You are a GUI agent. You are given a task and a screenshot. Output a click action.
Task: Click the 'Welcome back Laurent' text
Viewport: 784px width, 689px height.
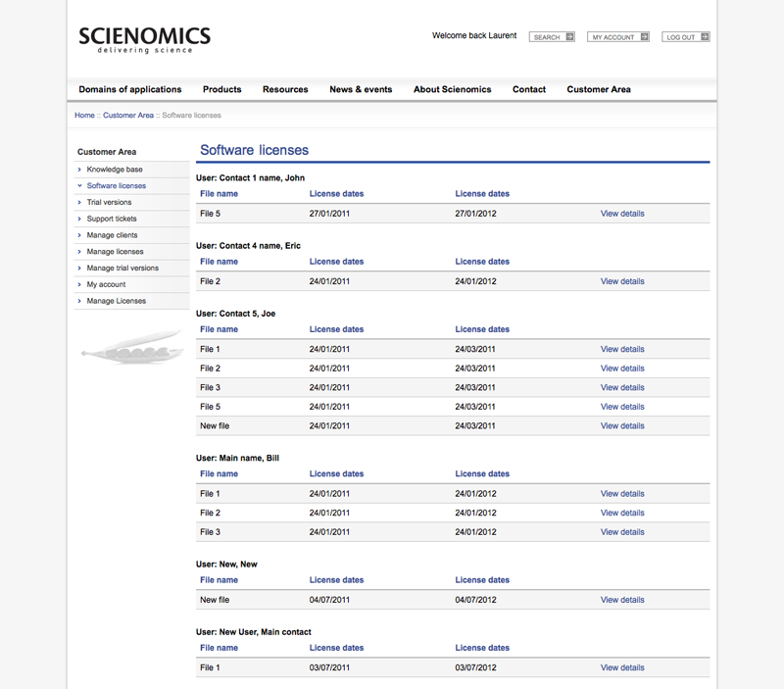(x=474, y=35)
